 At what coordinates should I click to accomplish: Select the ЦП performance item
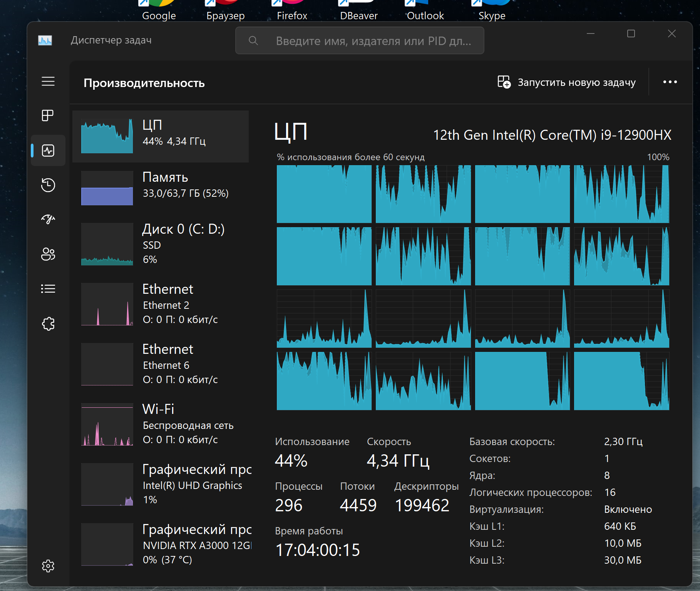click(161, 136)
